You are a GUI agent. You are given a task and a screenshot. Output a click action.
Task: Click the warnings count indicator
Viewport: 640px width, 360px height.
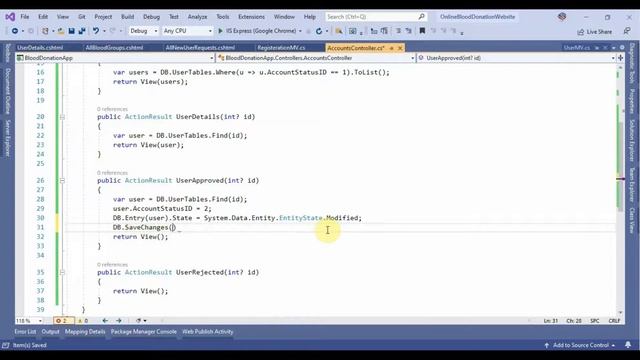point(83,321)
